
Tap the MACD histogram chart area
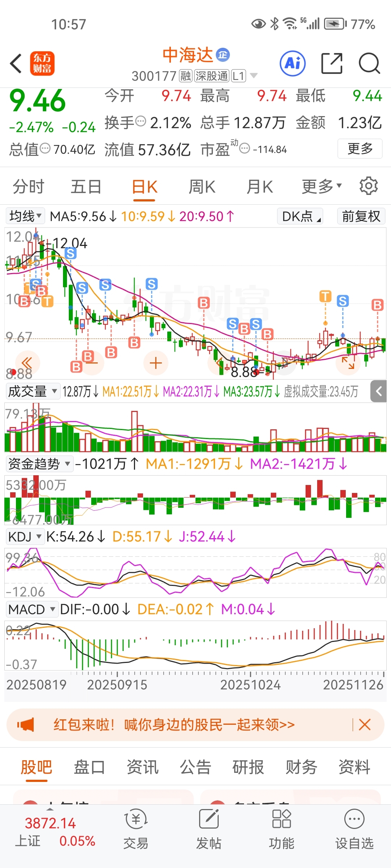pos(195,646)
